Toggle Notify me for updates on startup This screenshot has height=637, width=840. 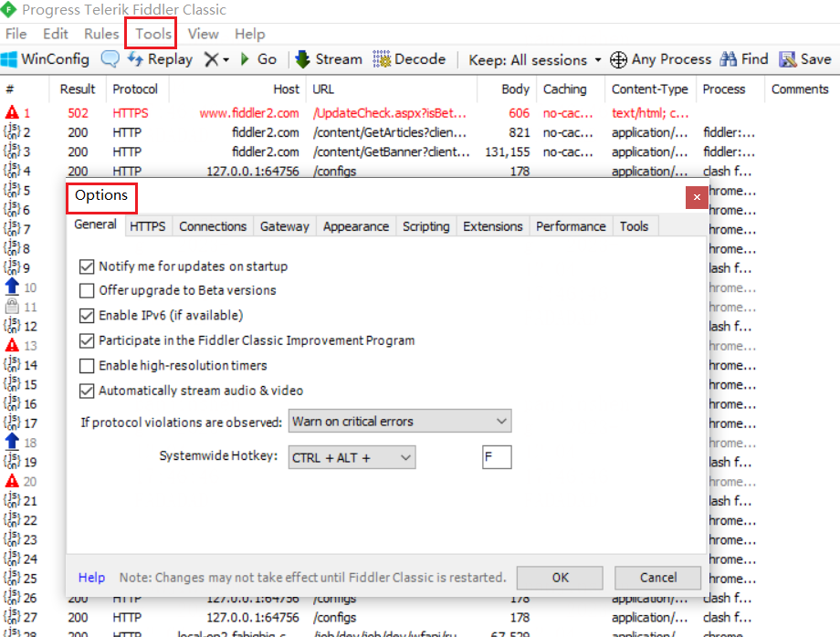coord(86,266)
